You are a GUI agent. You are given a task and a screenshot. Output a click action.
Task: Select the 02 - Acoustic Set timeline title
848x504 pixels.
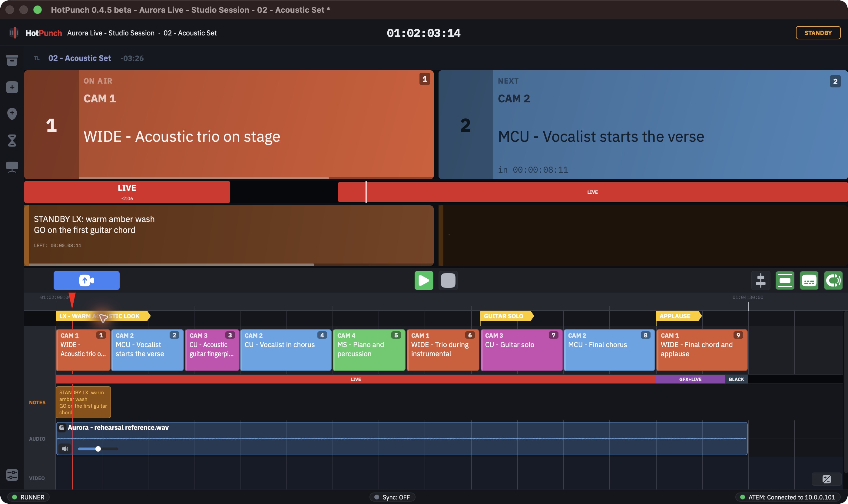(79, 58)
